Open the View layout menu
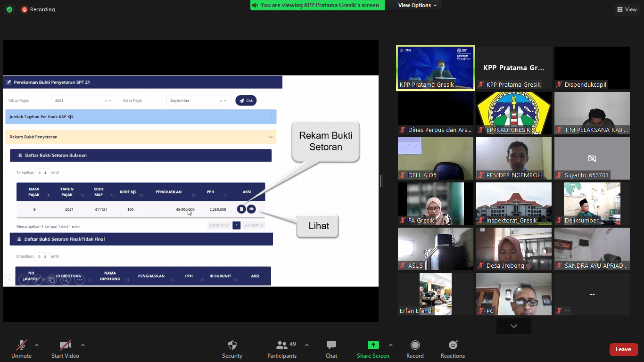The height and width of the screenshot is (362, 644). point(627,9)
